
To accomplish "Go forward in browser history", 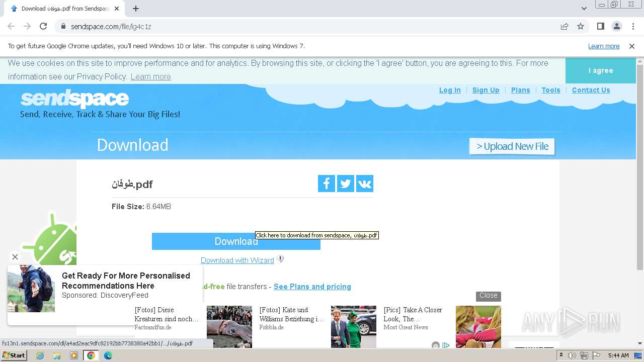I will 27,26.
